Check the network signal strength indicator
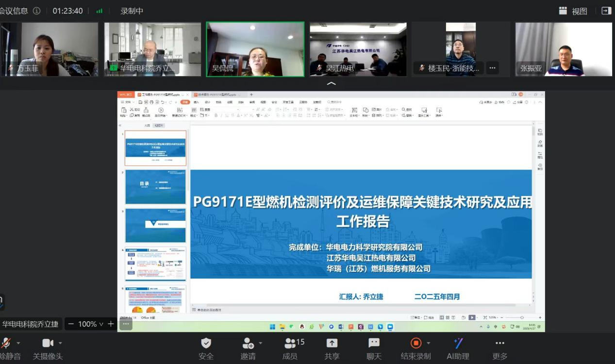Image resolution: width=615 pixels, height=364 pixels. [100, 11]
